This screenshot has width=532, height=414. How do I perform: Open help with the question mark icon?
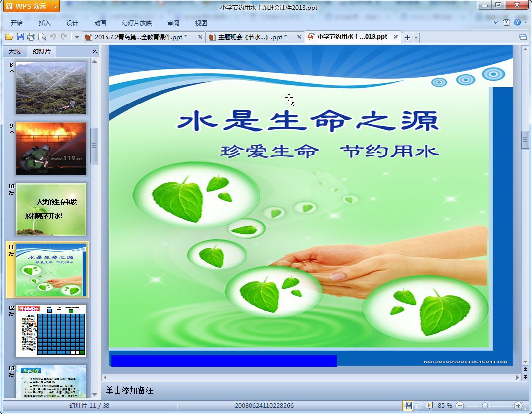click(x=518, y=22)
